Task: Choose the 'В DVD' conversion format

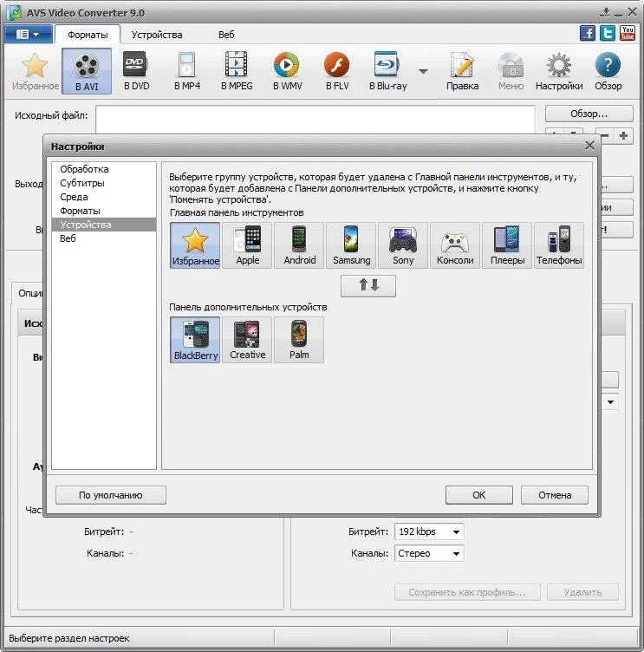Action: tap(136, 71)
